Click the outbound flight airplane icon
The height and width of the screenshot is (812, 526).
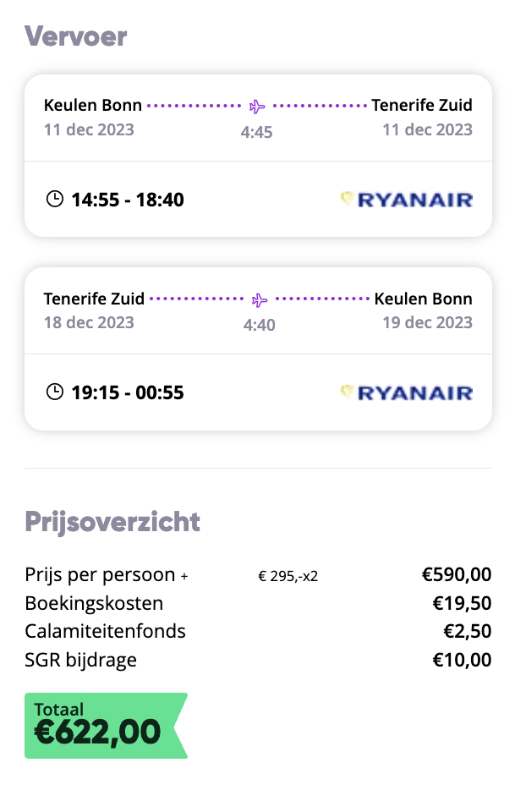coord(257,107)
